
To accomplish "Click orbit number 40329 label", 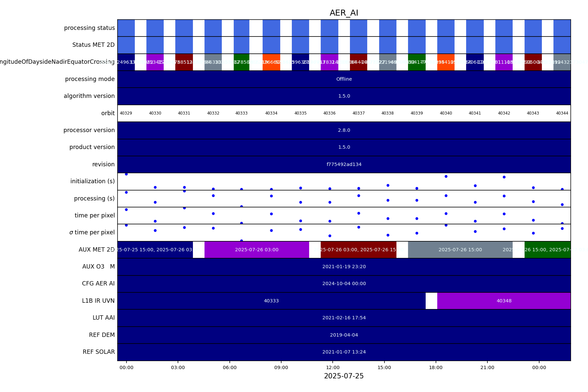I will tap(126, 113).
